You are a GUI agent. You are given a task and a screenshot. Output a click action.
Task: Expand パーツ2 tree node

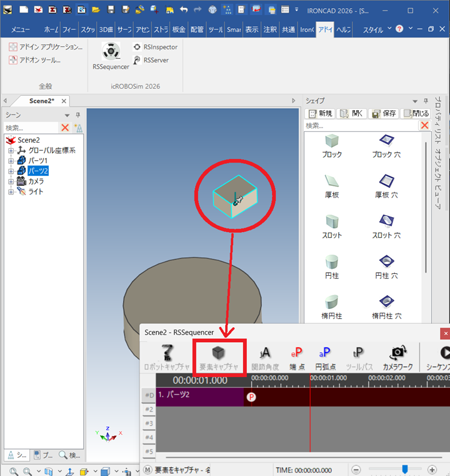pos(11,171)
